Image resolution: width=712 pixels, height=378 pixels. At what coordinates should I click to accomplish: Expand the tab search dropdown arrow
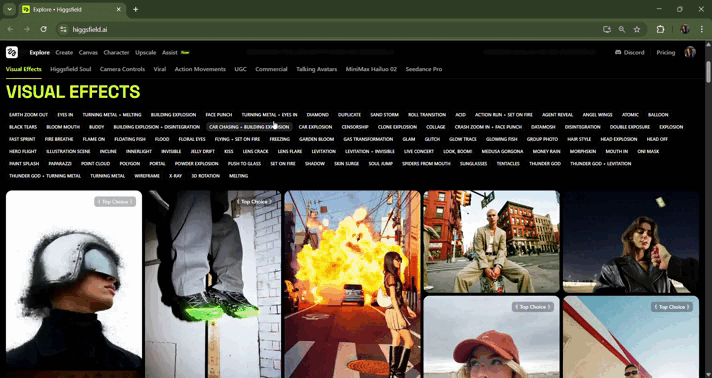click(x=9, y=9)
